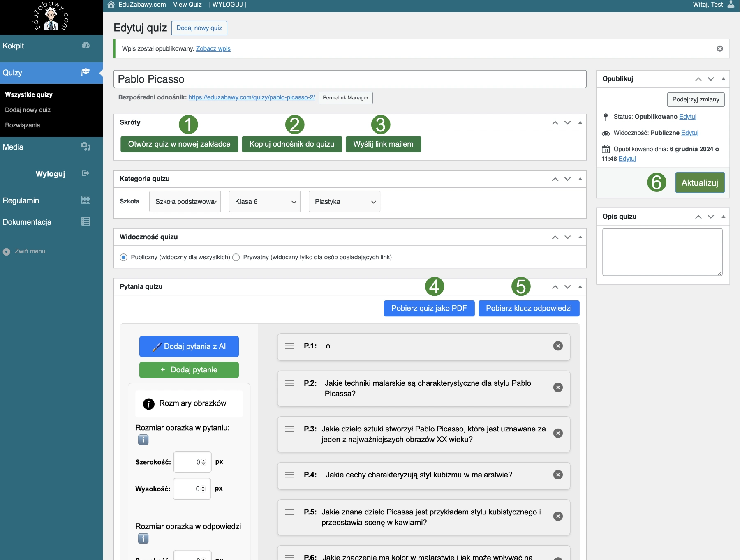Dismiss the published notice with X icon
Image resolution: width=740 pixels, height=560 pixels.
tap(719, 48)
